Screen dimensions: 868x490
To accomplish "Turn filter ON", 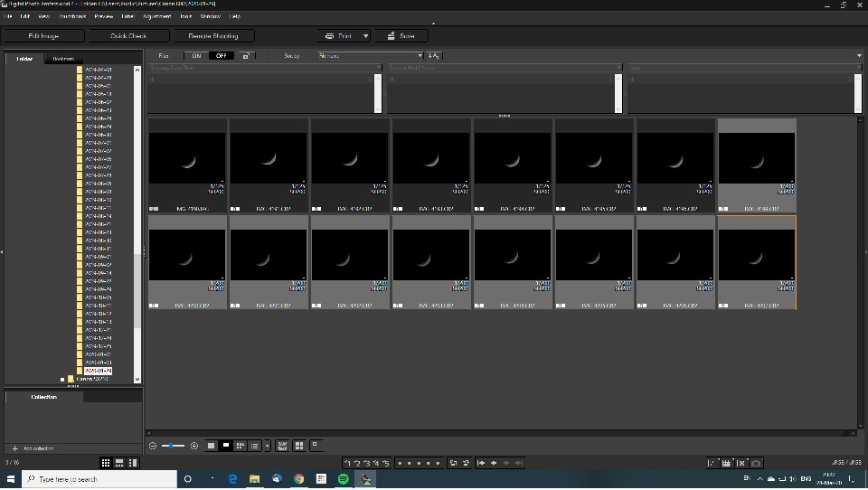I will (197, 56).
